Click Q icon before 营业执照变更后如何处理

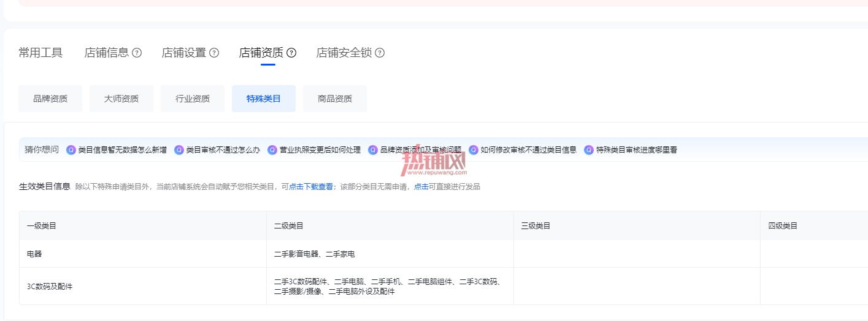[272, 149]
